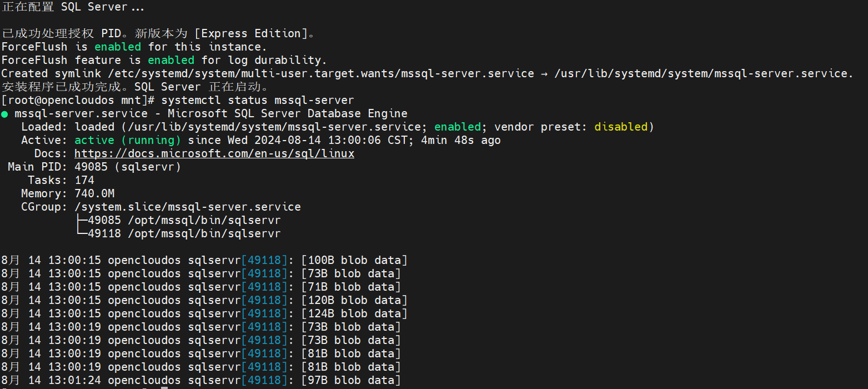The image size is (868, 389).
Task: Click the [97B blob data] log entry
Action: pos(351,381)
